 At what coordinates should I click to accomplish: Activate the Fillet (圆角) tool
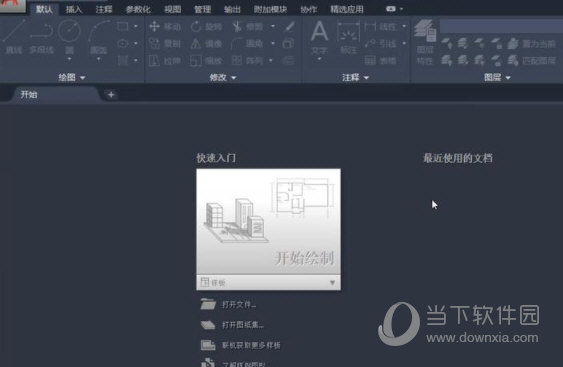coord(248,43)
